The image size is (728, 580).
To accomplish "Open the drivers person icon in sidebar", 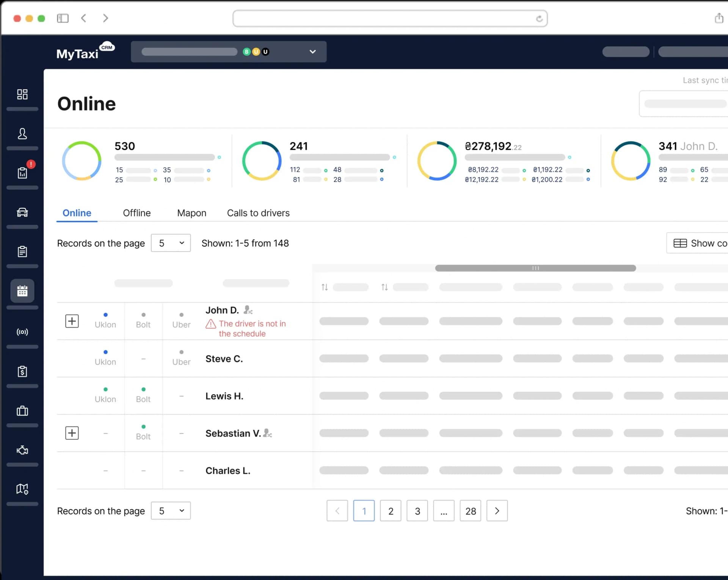I will click(22, 134).
